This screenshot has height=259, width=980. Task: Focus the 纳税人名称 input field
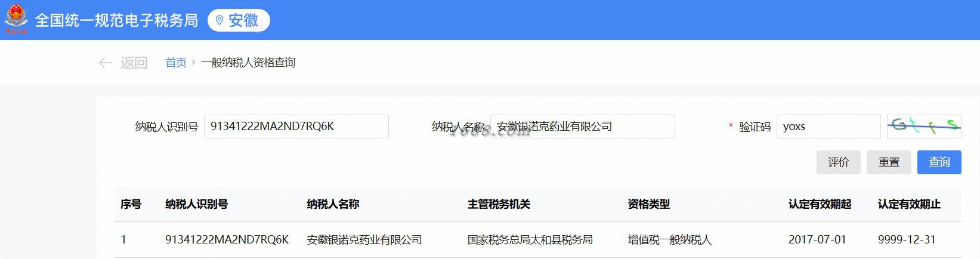(x=583, y=127)
